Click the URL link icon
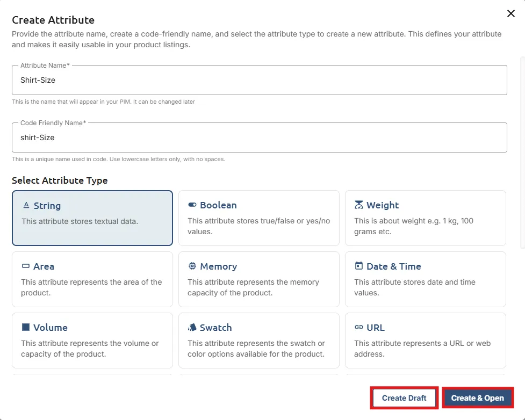 click(358, 327)
